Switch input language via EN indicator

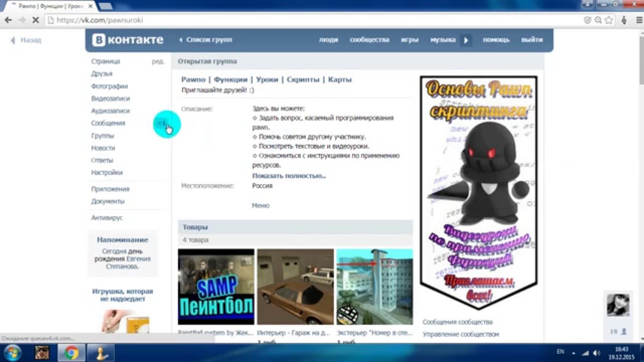(x=560, y=352)
